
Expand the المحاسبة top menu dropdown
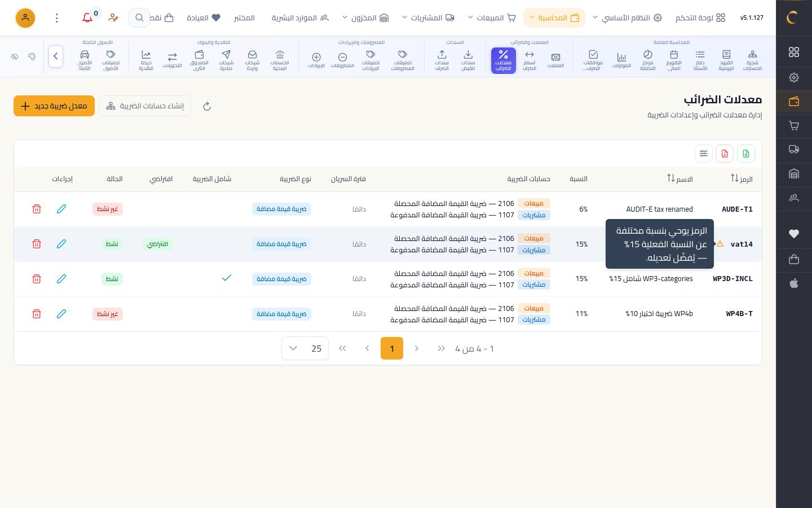click(554, 18)
